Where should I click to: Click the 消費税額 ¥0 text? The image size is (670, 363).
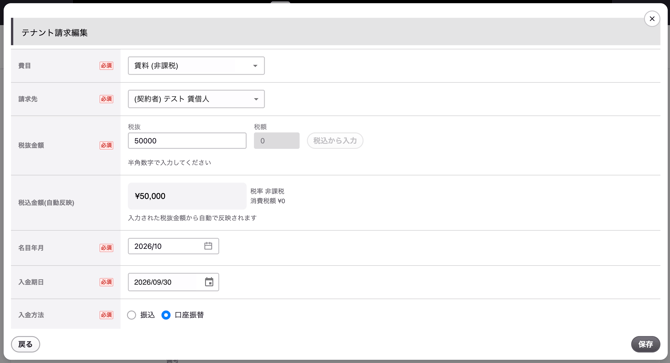point(267,201)
